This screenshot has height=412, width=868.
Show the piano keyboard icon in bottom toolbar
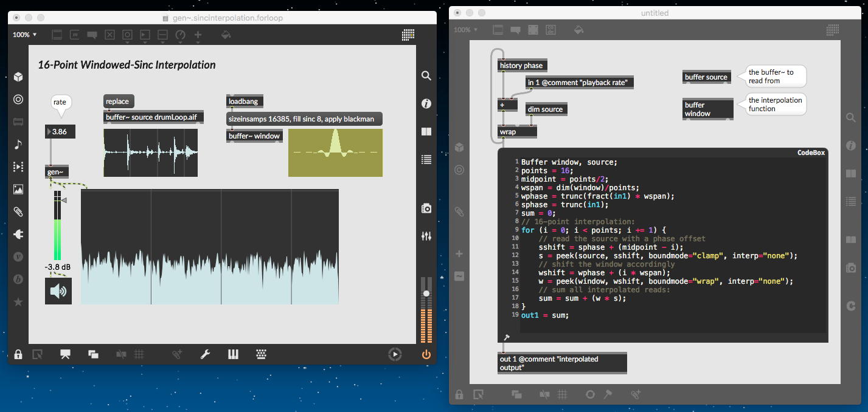[234, 354]
